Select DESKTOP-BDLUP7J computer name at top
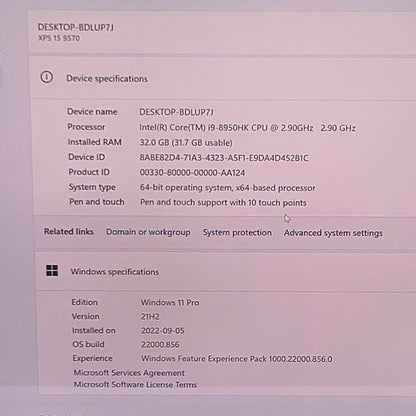The height and width of the screenshot is (416, 416). [x=76, y=27]
